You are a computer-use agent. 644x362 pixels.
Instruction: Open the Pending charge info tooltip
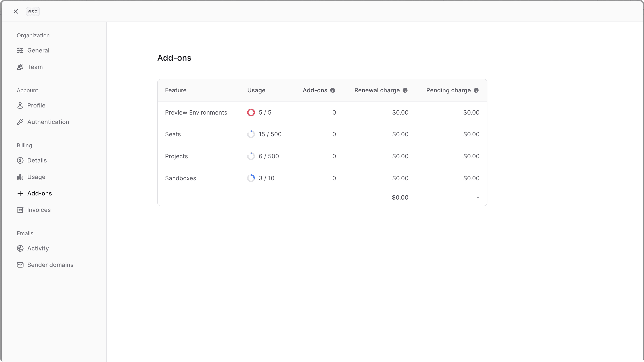click(x=476, y=90)
